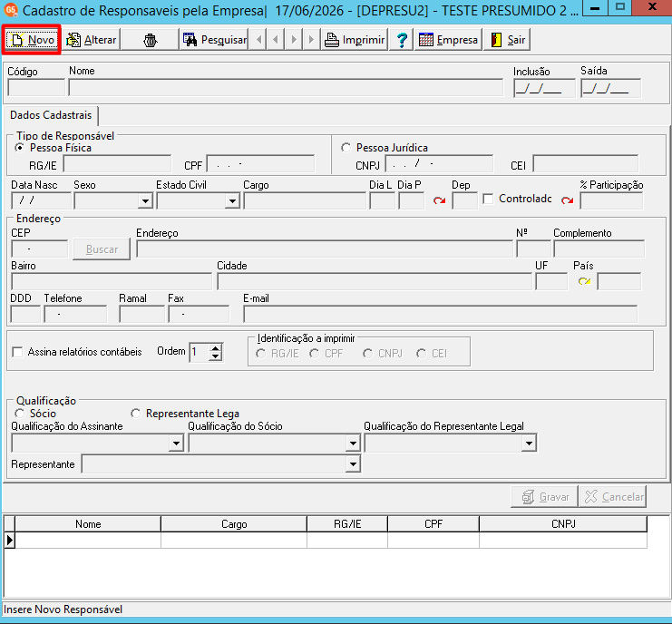Click the Nome input field
This screenshot has width=672, height=624.
(286, 88)
